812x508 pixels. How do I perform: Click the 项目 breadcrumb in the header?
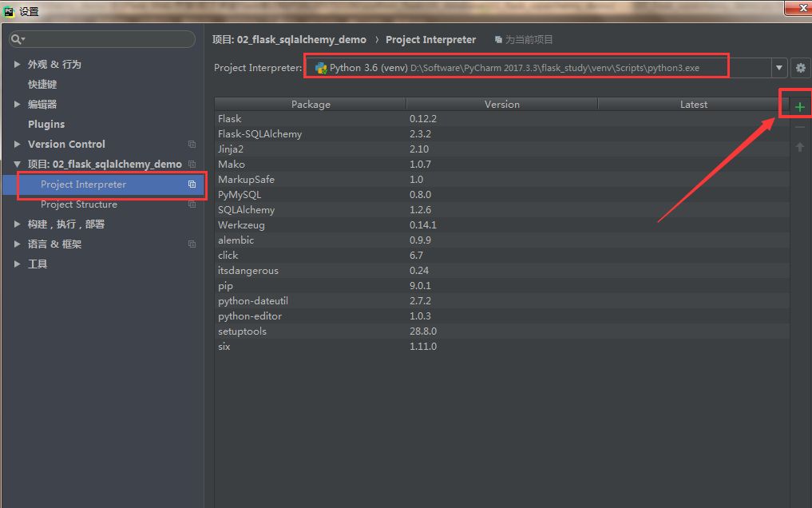click(289, 39)
